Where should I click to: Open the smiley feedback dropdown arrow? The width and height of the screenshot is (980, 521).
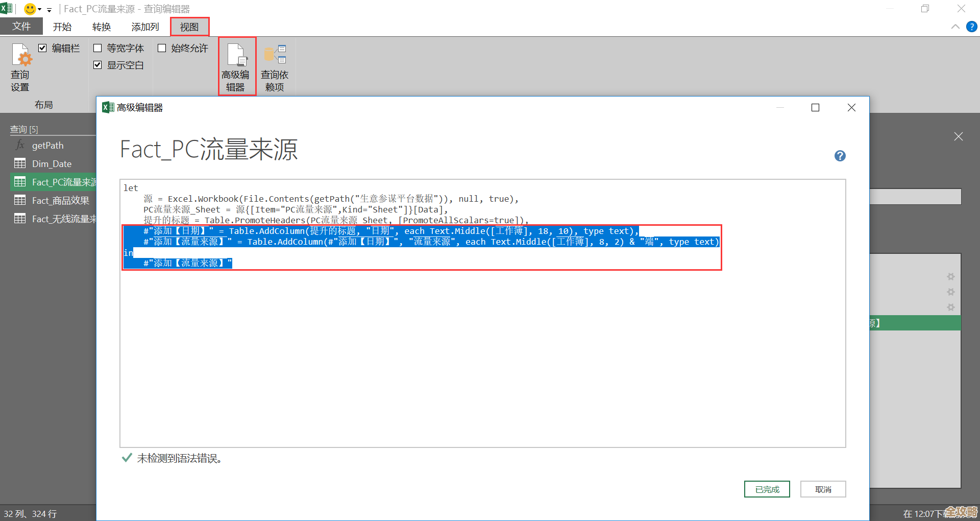click(40, 9)
